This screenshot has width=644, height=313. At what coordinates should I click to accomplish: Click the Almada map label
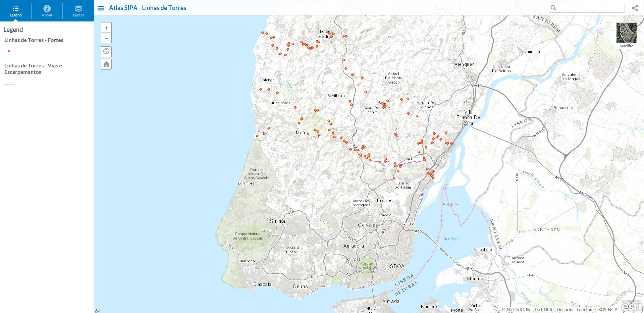point(391,301)
